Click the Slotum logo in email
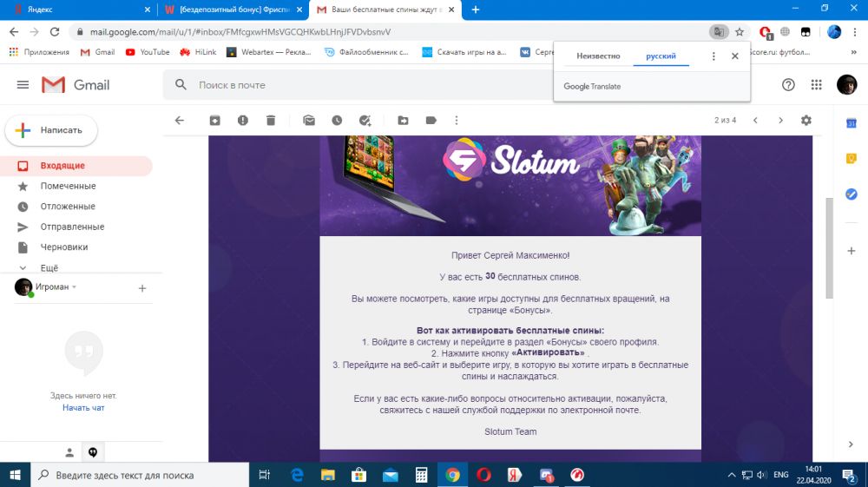 point(510,161)
